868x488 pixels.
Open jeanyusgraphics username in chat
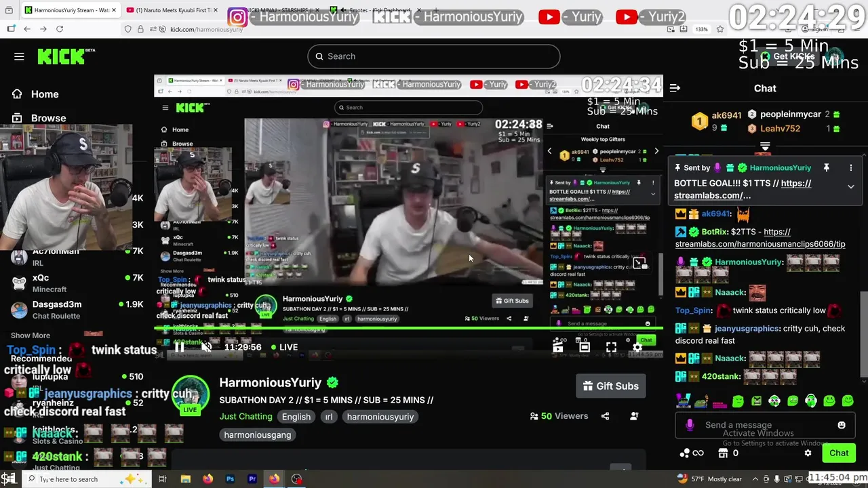[x=747, y=329]
